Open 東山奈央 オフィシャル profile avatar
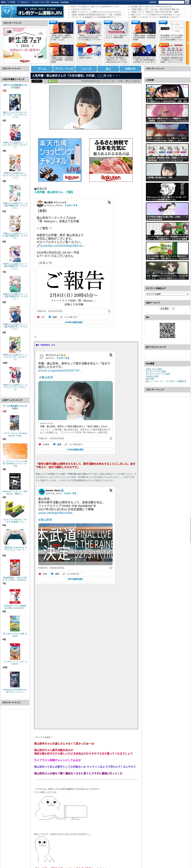 [x=40, y=204]
